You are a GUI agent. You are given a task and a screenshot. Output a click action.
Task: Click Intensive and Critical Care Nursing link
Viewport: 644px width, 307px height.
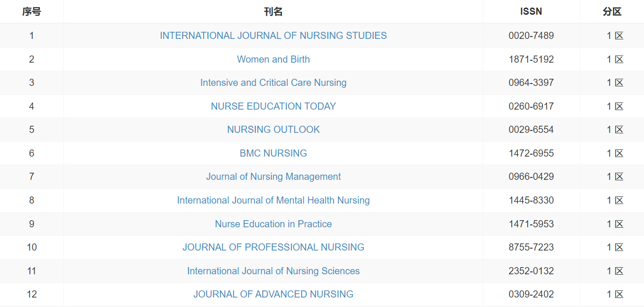273,83
